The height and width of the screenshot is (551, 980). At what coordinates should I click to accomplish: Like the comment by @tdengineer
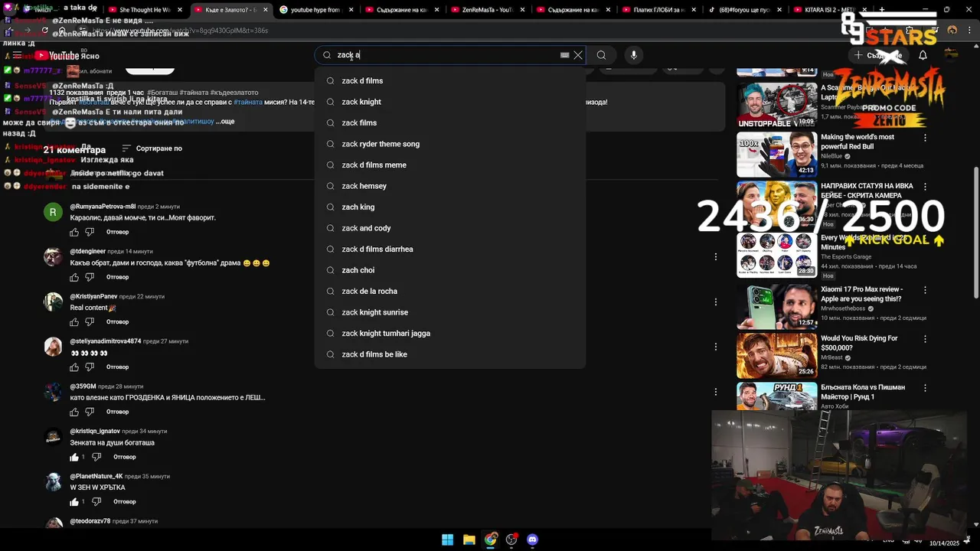pyautogui.click(x=74, y=277)
